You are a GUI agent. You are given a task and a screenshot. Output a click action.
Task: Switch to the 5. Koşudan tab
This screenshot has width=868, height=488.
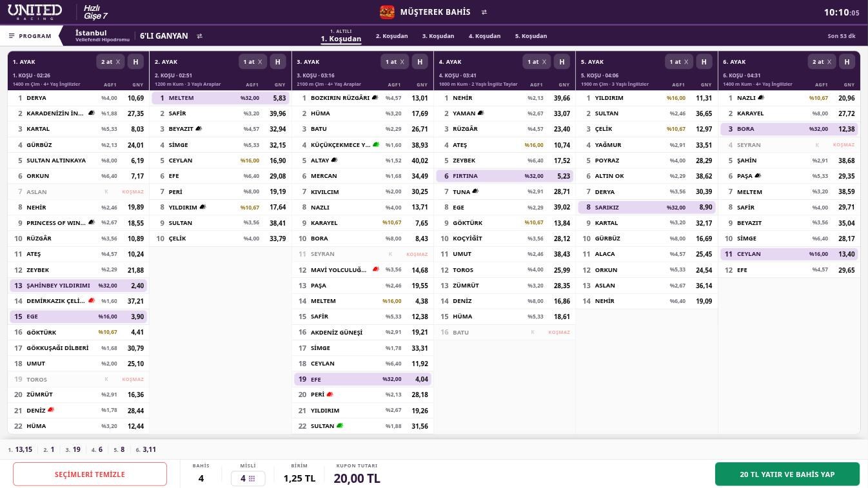[531, 36]
